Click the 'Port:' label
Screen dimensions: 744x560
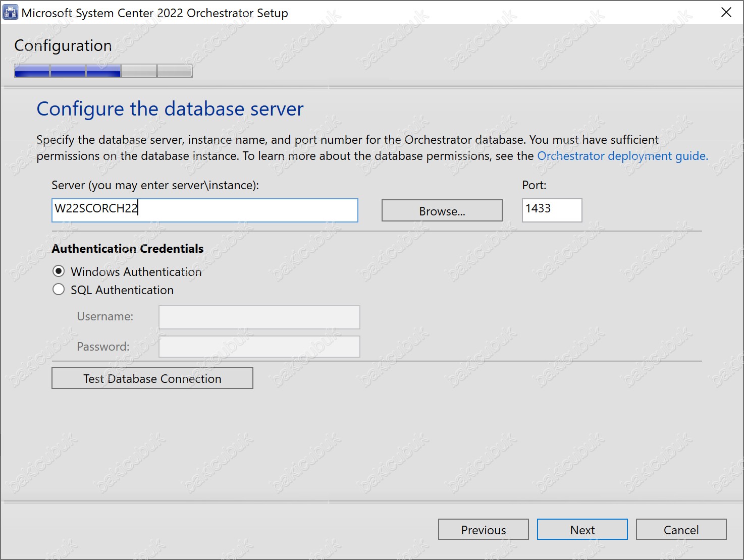pos(534,185)
